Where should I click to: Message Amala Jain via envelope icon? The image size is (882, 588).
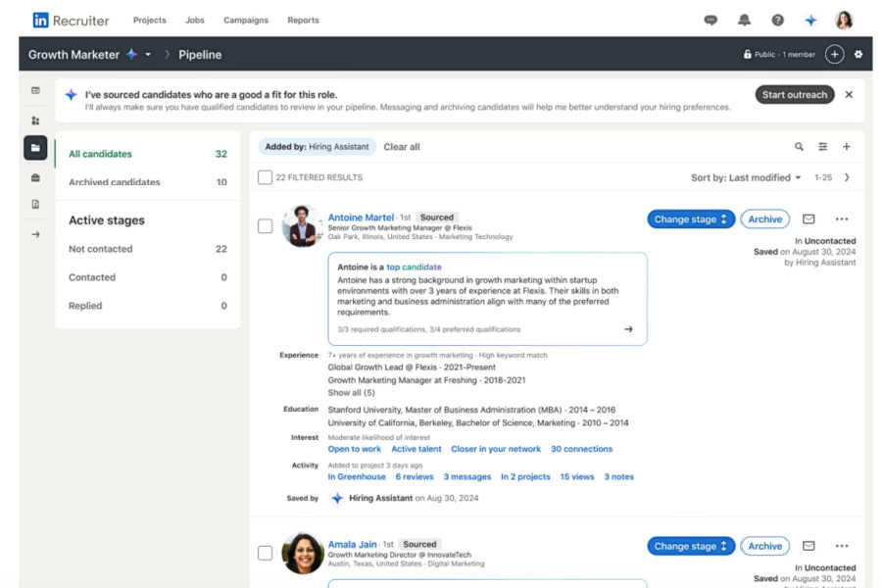808,546
